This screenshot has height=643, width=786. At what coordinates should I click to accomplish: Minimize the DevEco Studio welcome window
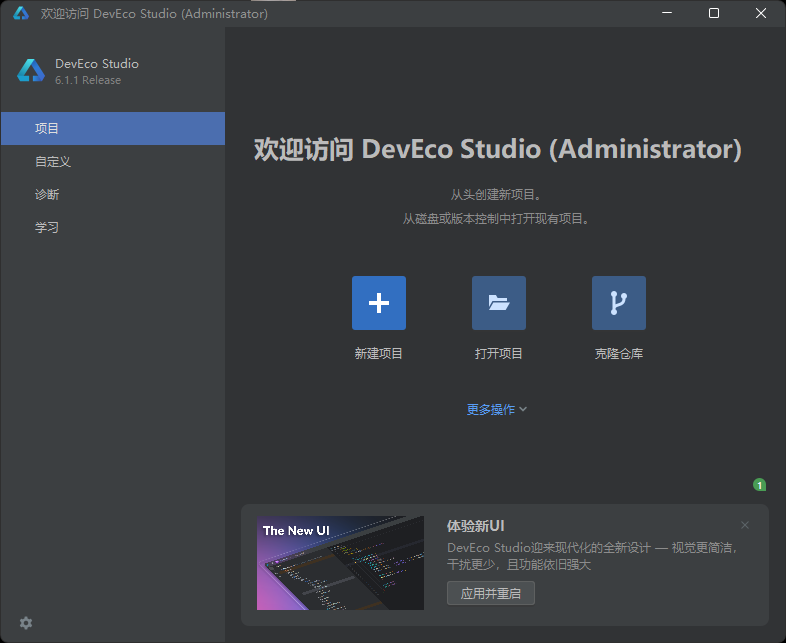click(x=667, y=14)
